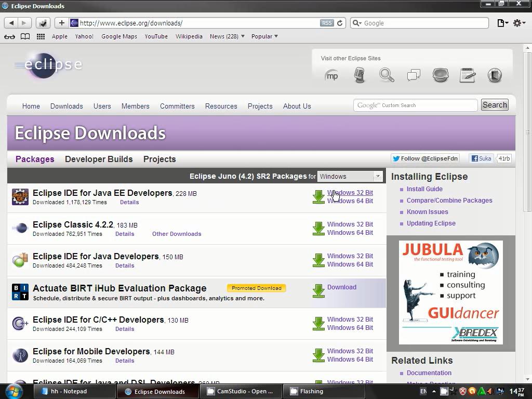Image resolution: width=532 pixels, height=399 pixels.
Task: Open the forums speech-bubble icon
Action: (x=414, y=75)
